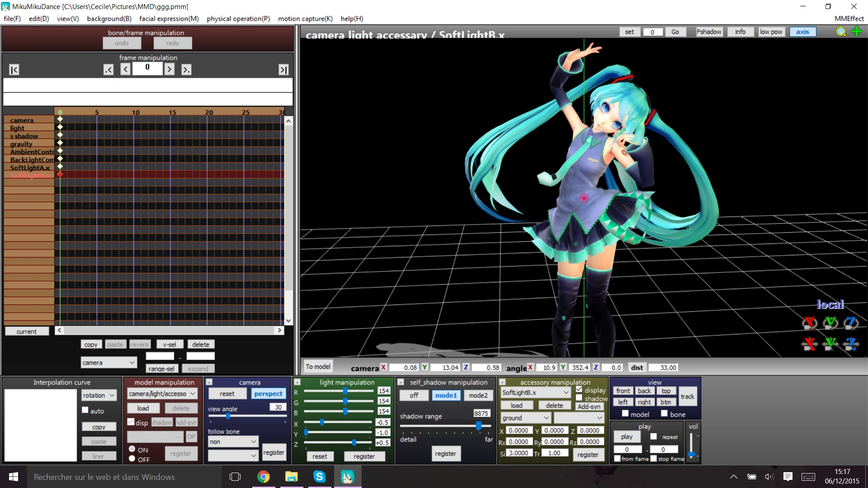Select the OFF radio button
The image size is (868, 488).
click(x=132, y=459)
